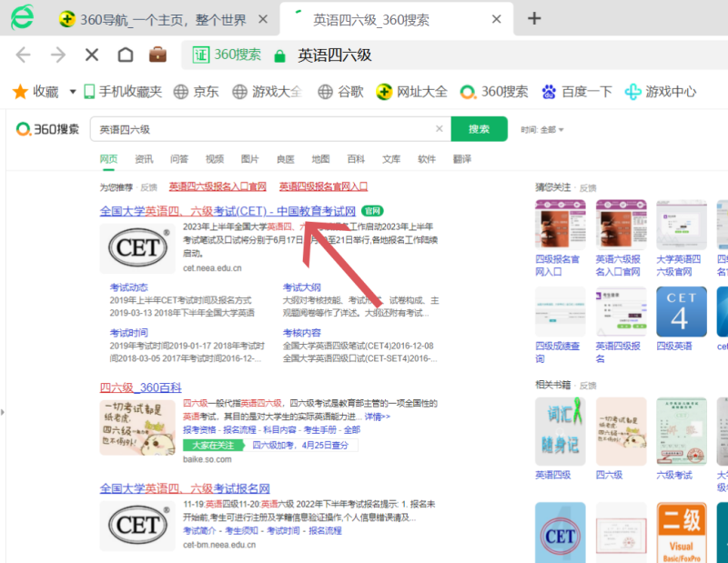
Task: Select the 百科 search tab
Action: [x=356, y=159]
